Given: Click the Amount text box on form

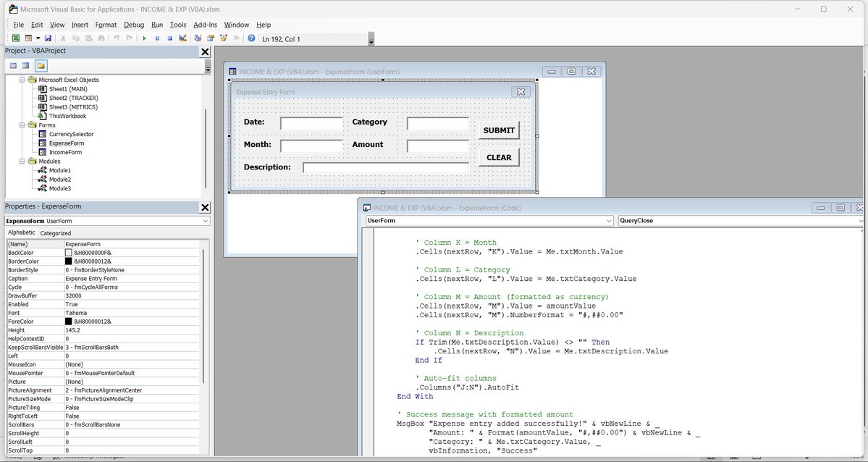Looking at the screenshot, I should (438, 146).
